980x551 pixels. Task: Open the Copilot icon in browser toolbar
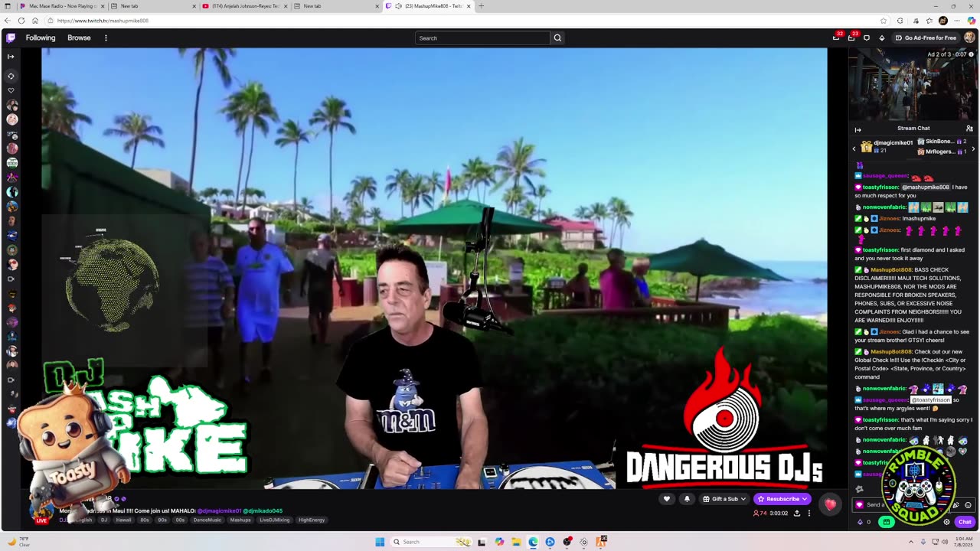[972, 21]
